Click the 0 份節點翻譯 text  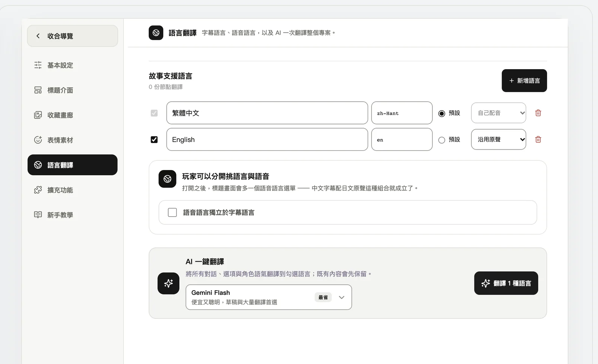pyautogui.click(x=166, y=87)
